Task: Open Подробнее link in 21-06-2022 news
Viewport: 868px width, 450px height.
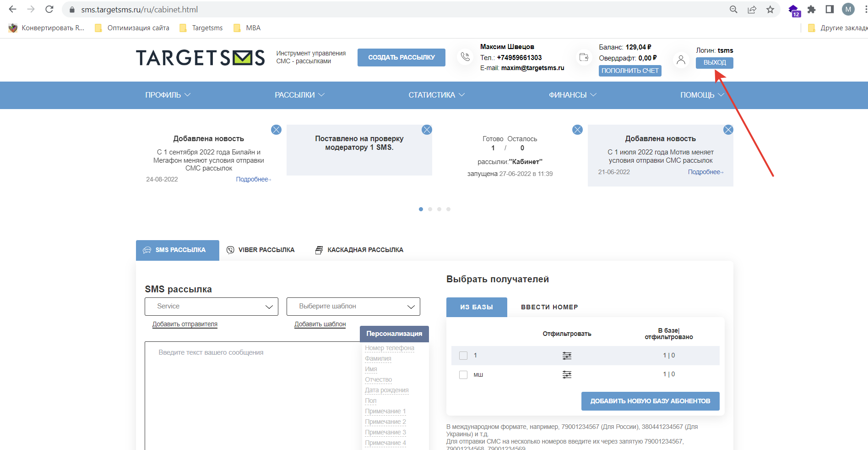Action: [705, 172]
